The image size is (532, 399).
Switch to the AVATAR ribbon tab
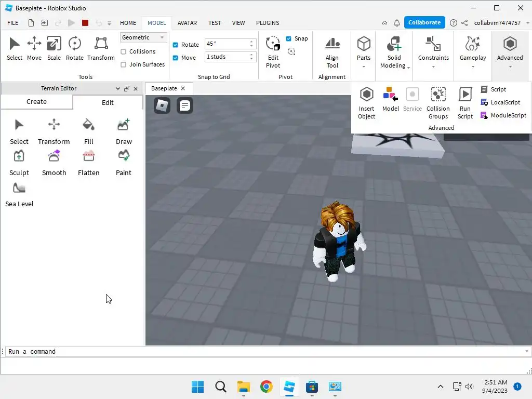(x=187, y=23)
